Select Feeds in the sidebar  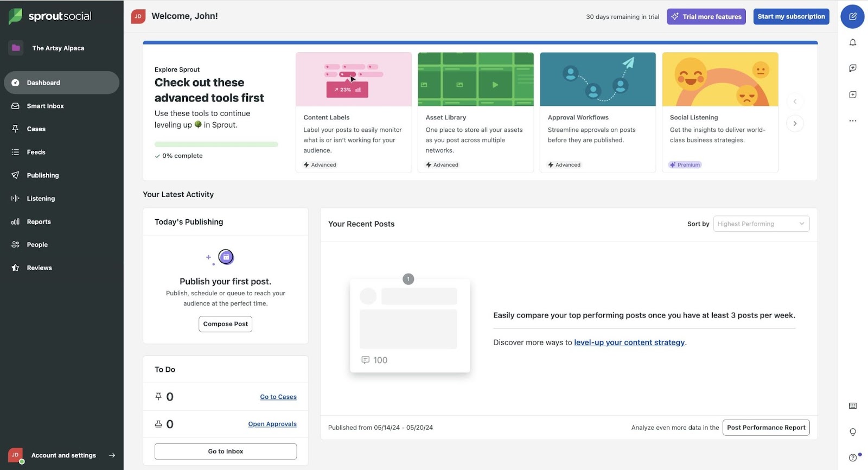[x=61, y=152]
